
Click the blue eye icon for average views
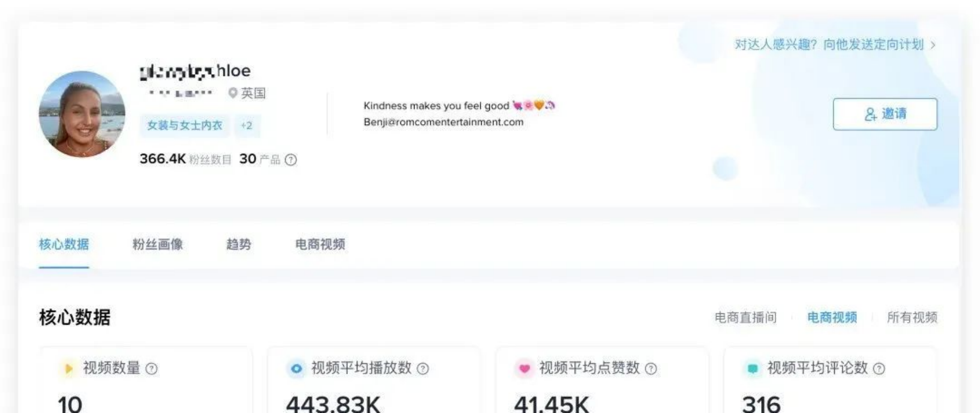coord(296,369)
